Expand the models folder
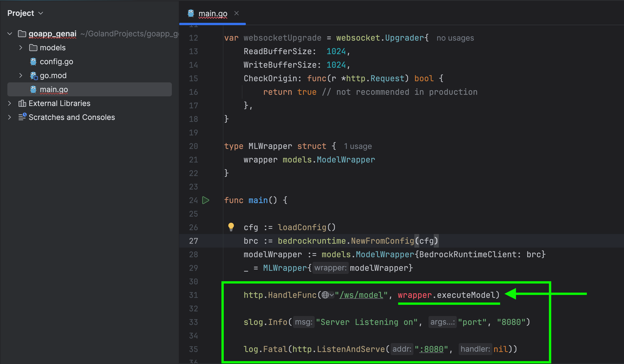Image resolution: width=624 pixels, height=364 pixels. [x=21, y=48]
